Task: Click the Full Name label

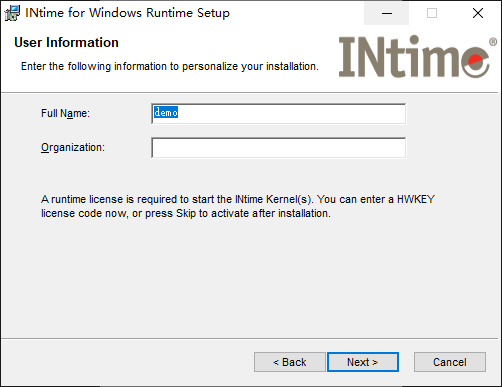Action: tap(65, 113)
